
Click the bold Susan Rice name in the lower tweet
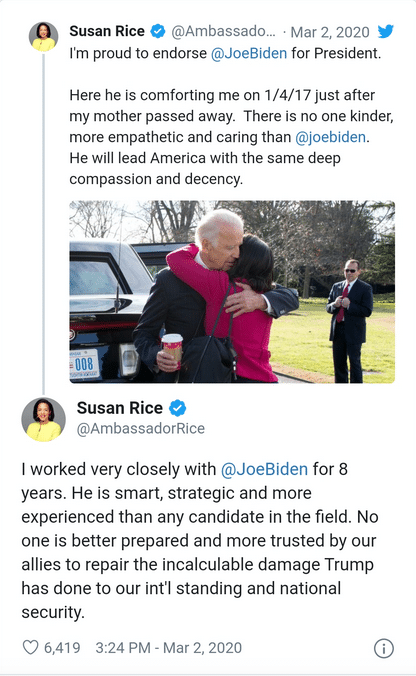pyautogui.click(x=120, y=408)
